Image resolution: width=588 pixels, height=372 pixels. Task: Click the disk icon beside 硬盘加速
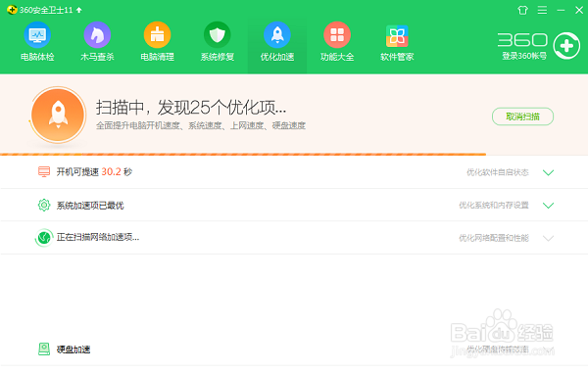pyautogui.click(x=44, y=349)
